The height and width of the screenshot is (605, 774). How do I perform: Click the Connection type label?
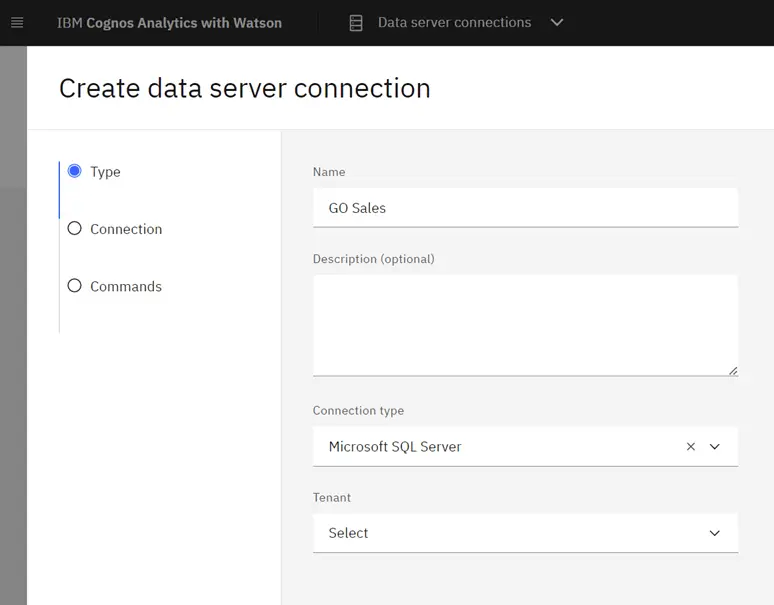[x=358, y=411]
